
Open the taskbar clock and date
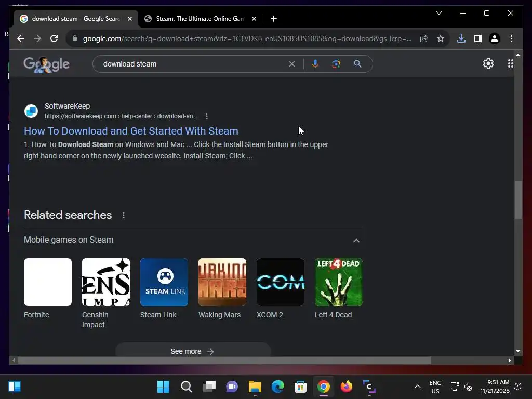point(495,387)
